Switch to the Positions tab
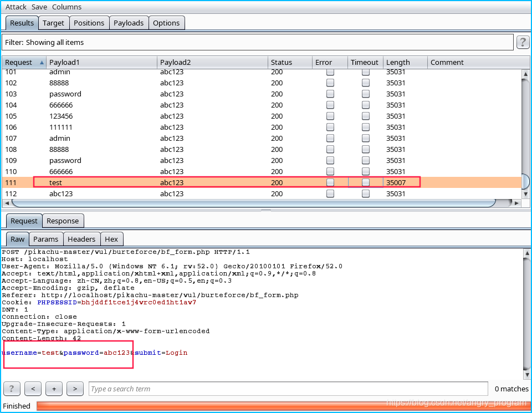This screenshot has height=413, width=532. (89, 23)
